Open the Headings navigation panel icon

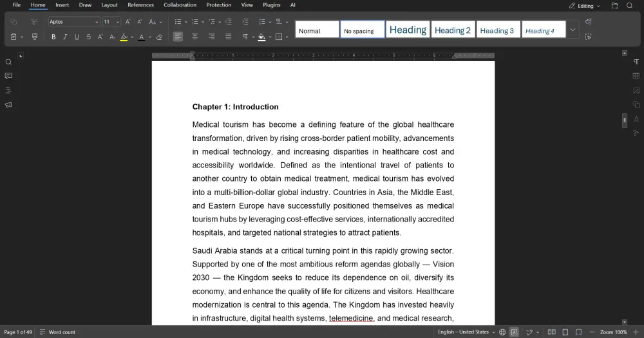point(8,90)
